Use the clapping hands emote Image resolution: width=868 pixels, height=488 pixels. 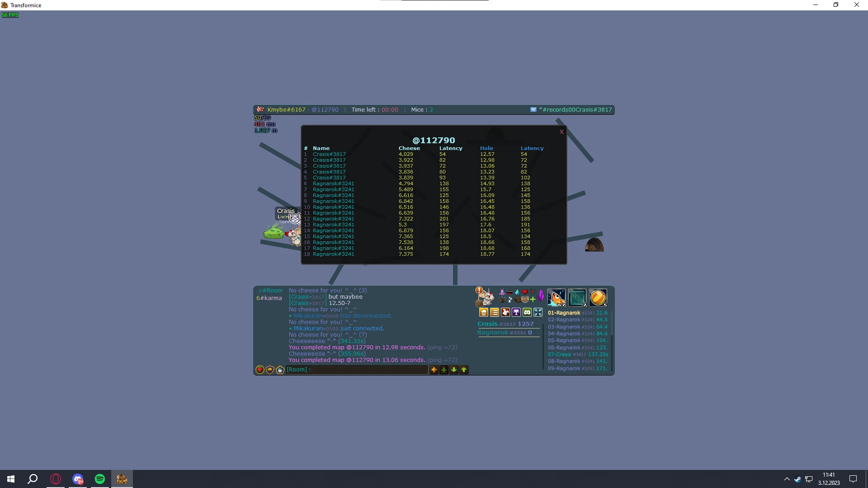pyautogui.click(x=502, y=299)
